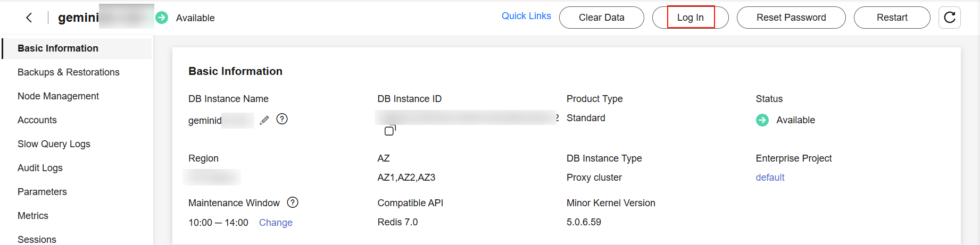Open the default enterprise project link
980x245 pixels.
coord(770,178)
